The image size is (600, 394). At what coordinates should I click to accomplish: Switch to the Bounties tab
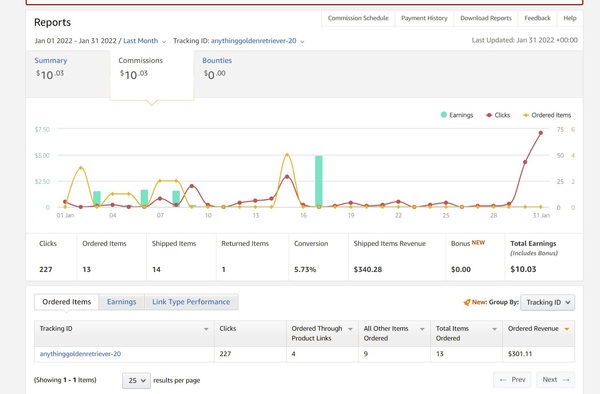point(217,60)
